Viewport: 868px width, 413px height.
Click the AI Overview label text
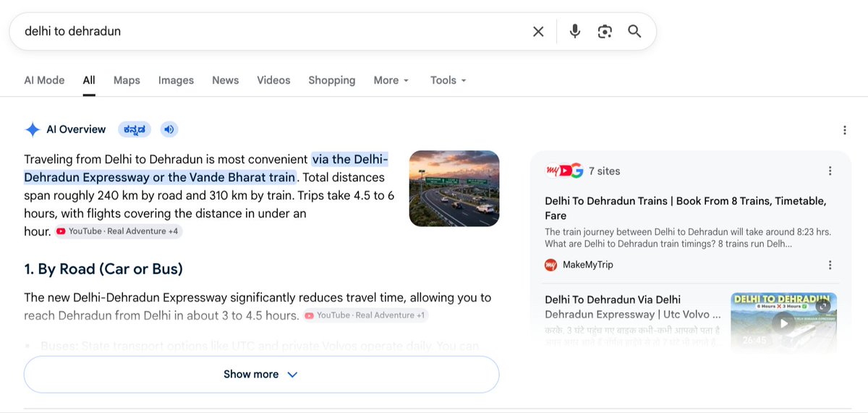pyautogui.click(x=76, y=129)
